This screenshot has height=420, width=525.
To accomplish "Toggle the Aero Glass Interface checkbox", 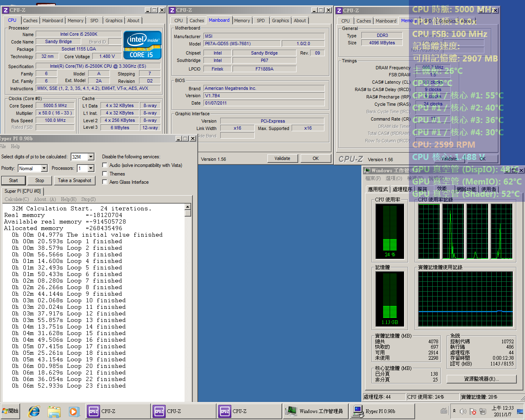I will [x=105, y=182].
